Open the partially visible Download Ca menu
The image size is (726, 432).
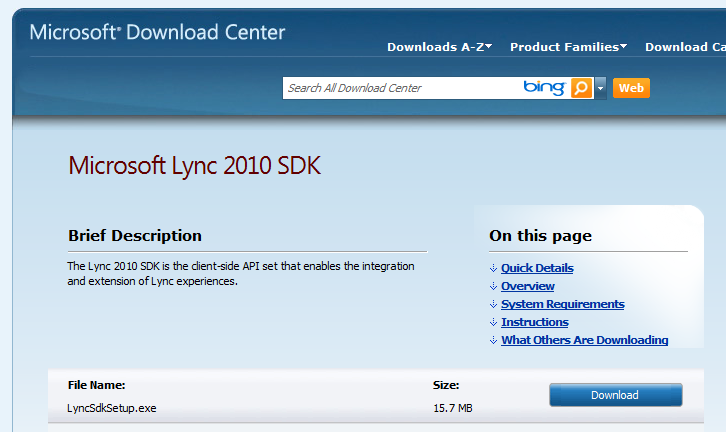pyautogui.click(x=685, y=47)
